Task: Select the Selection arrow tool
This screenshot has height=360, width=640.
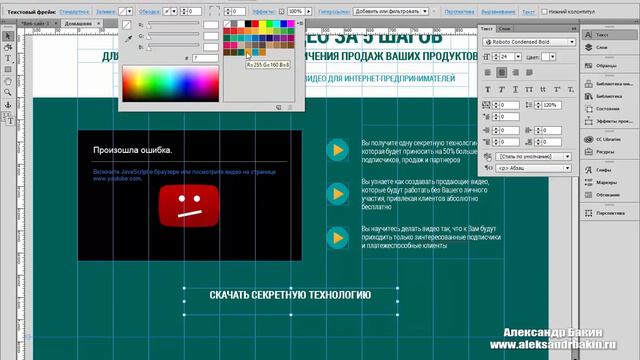Action: (8, 36)
